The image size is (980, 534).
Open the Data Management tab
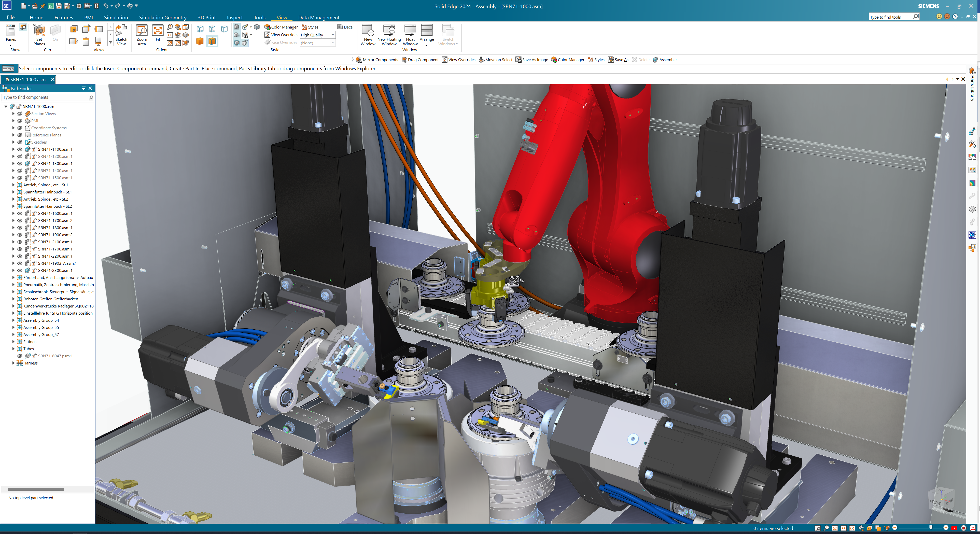(x=318, y=18)
